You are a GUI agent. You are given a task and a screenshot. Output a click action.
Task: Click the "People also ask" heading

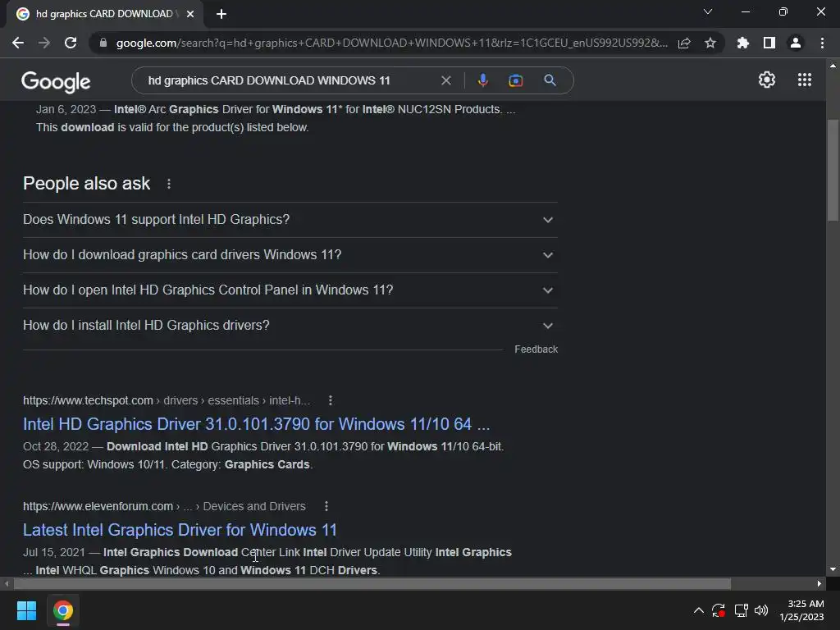click(86, 184)
